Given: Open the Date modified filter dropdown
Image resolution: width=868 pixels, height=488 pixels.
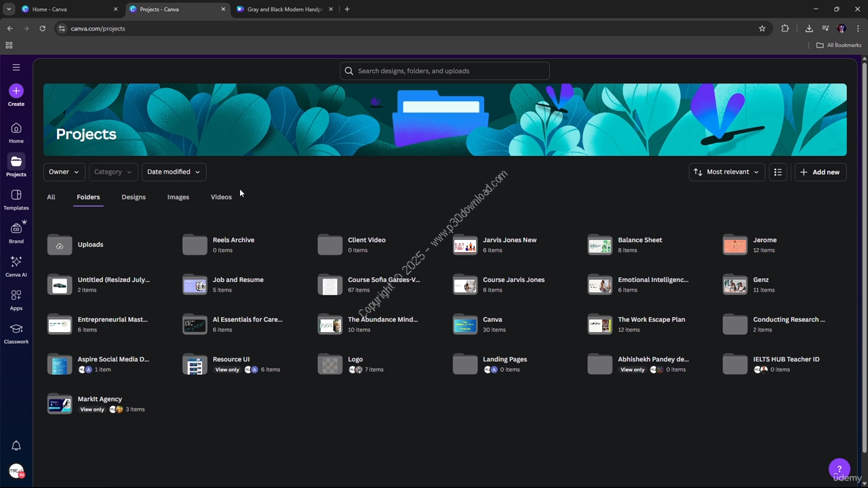Looking at the screenshot, I should [x=174, y=172].
